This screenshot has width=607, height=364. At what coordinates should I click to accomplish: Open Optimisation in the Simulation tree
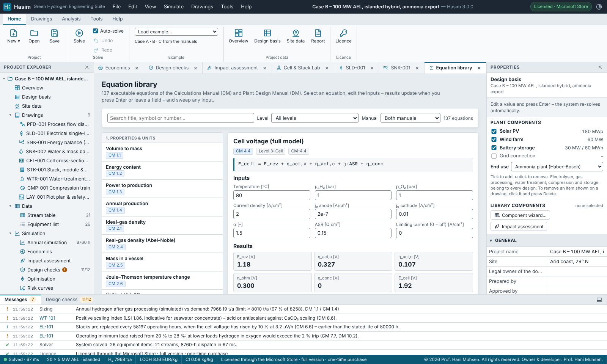(41, 279)
